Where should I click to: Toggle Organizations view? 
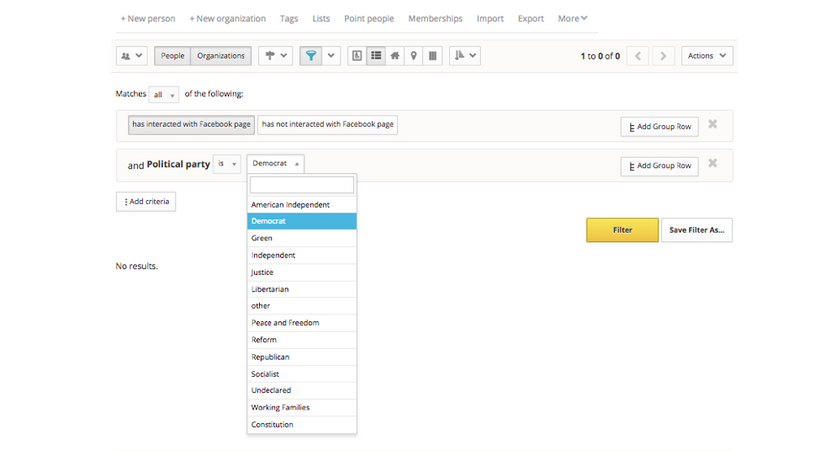[x=220, y=56]
